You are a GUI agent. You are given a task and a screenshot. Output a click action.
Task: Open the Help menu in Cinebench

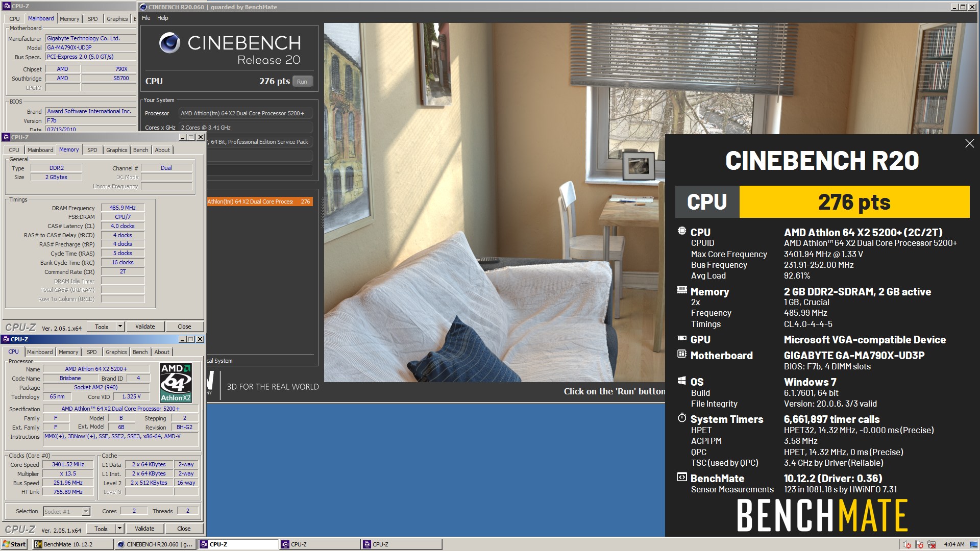[162, 18]
